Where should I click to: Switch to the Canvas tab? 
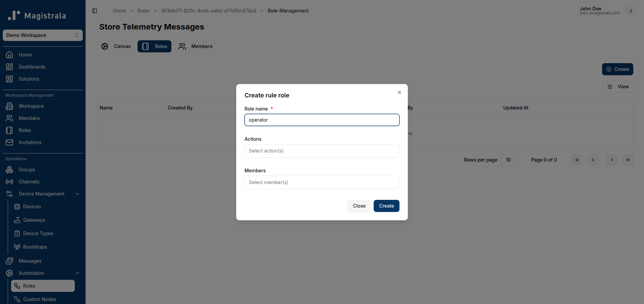point(116,46)
